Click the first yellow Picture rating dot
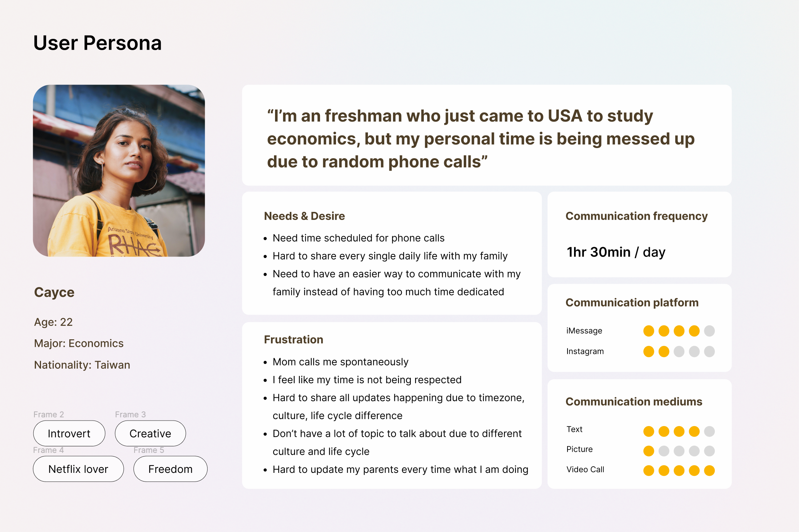The height and width of the screenshot is (532, 799). pos(649,451)
